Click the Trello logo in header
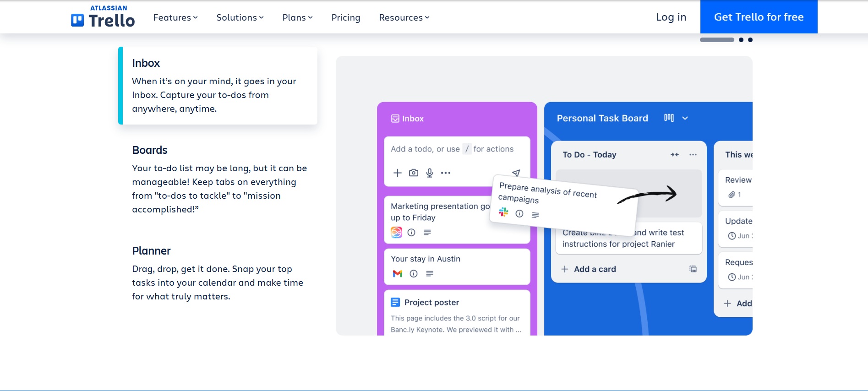The image size is (868, 391). click(x=103, y=16)
